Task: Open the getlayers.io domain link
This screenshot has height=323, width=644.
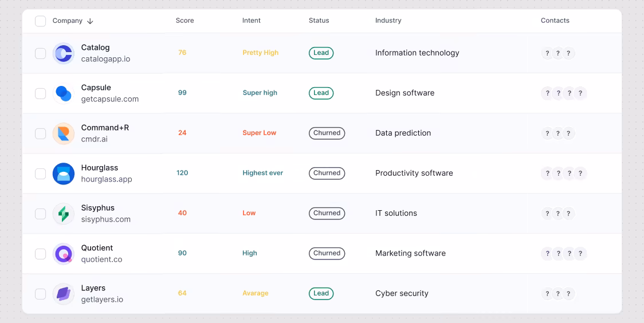Action: coord(102,300)
